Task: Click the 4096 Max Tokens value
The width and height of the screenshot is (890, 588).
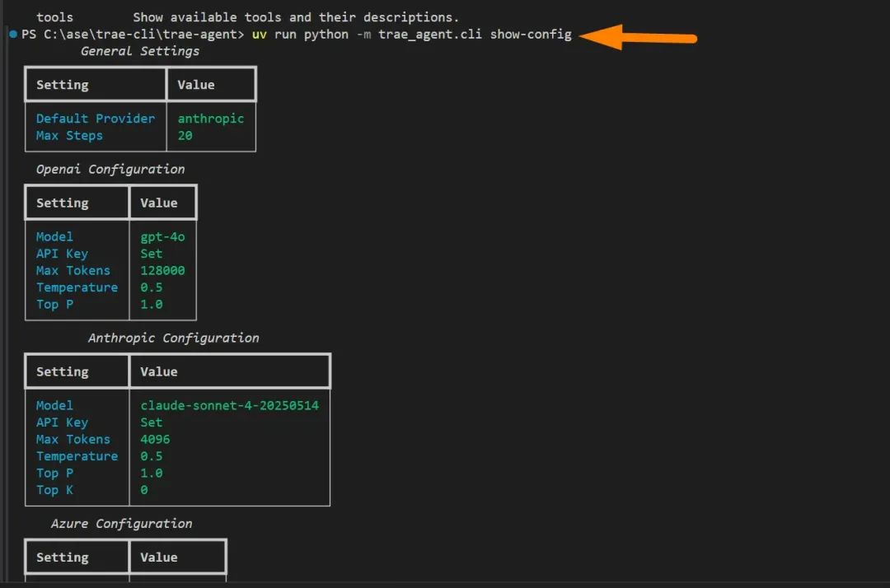Action: coord(155,439)
